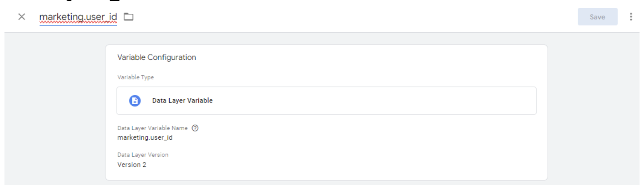Open folder selection via the folder icon
The width and height of the screenshot is (644, 193).
pyautogui.click(x=129, y=17)
